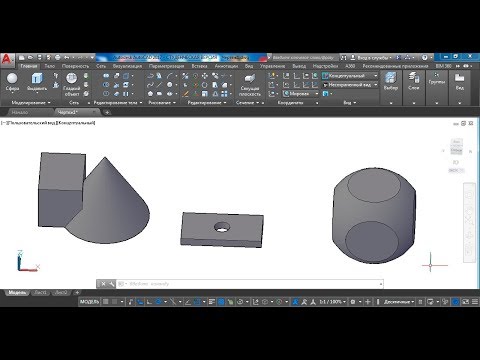Screen dimensions: 480x360
Task: Click the New drawing icon in the quick access toolbar
Action: pos(22,58)
